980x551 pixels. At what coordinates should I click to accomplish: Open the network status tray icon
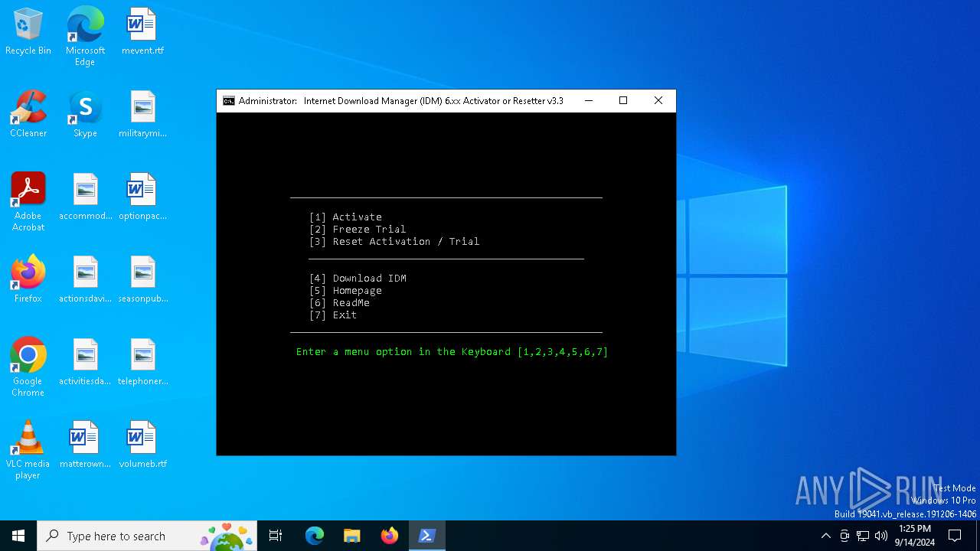coord(863,536)
